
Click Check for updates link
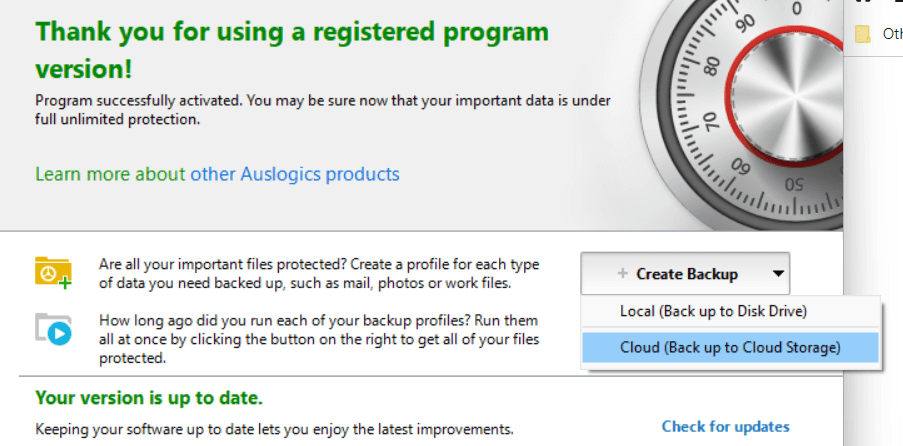coord(725,426)
